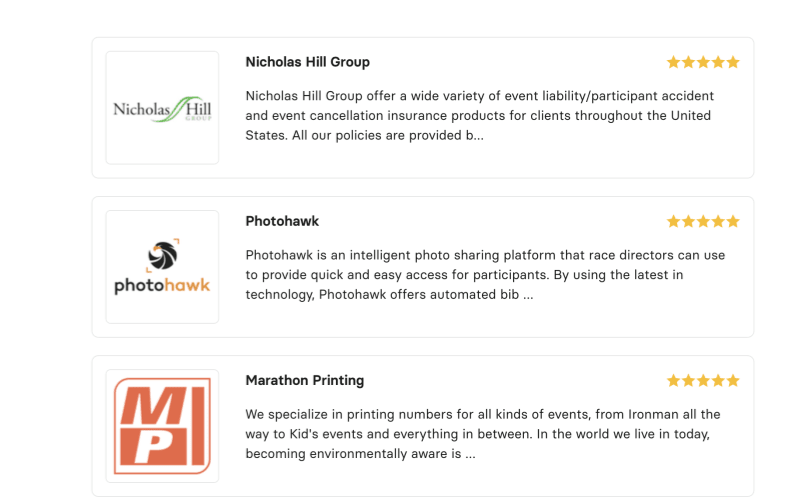The image size is (800, 500).
Task: Select the Marathon Printing MP logo
Action: (x=162, y=426)
